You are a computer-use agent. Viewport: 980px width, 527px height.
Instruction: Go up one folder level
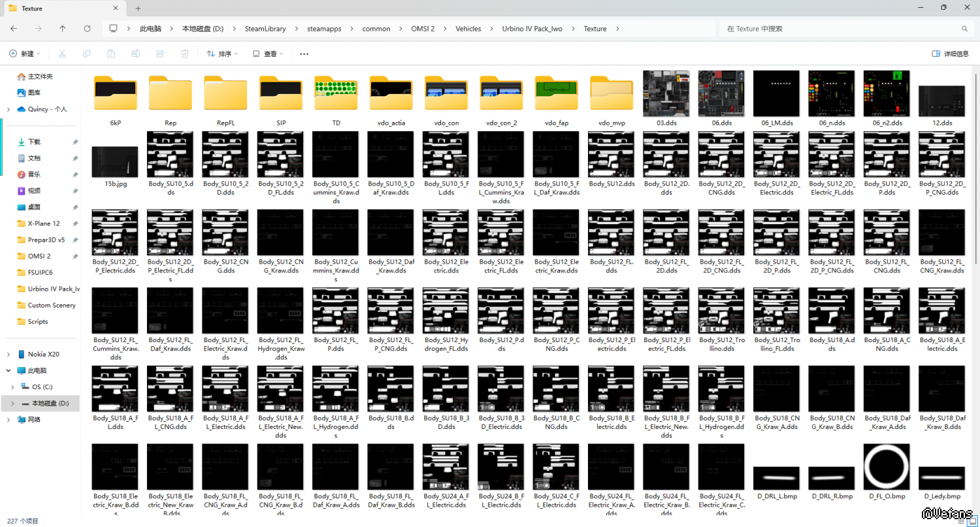(x=62, y=29)
